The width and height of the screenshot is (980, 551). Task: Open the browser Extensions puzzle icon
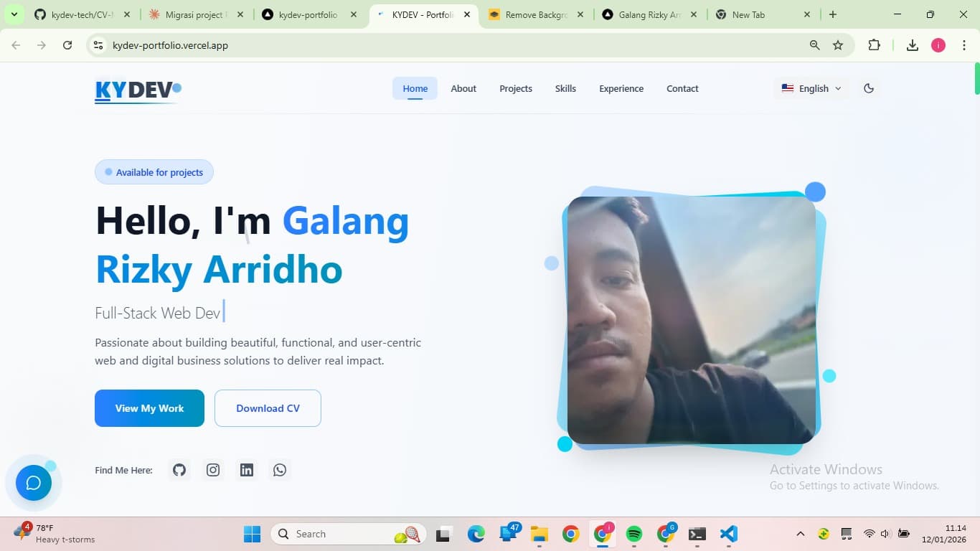click(x=875, y=44)
